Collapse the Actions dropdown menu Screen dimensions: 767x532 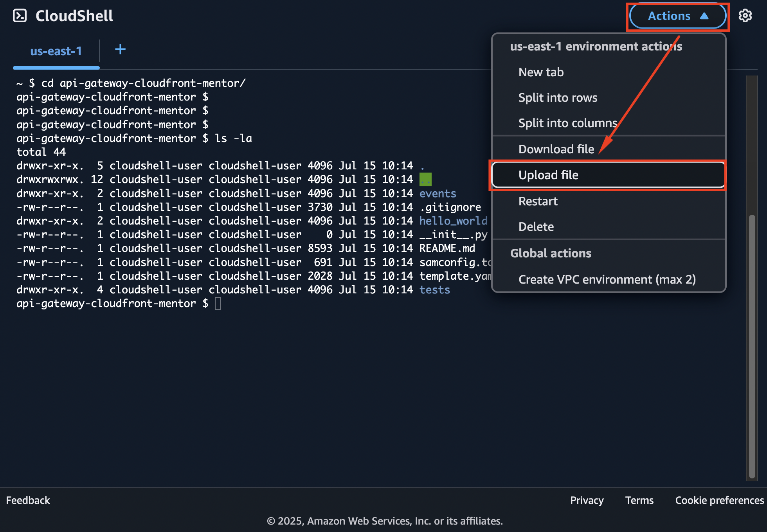coord(677,16)
